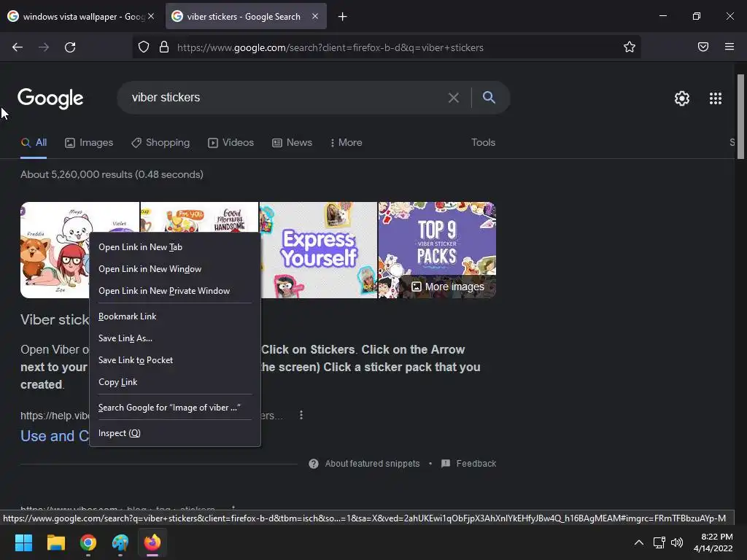Switch to the Shopping results tab

[x=160, y=142]
